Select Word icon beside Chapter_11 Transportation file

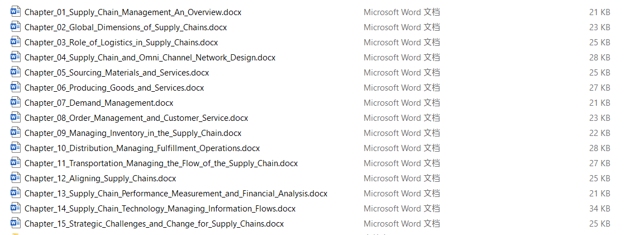pos(16,163)
